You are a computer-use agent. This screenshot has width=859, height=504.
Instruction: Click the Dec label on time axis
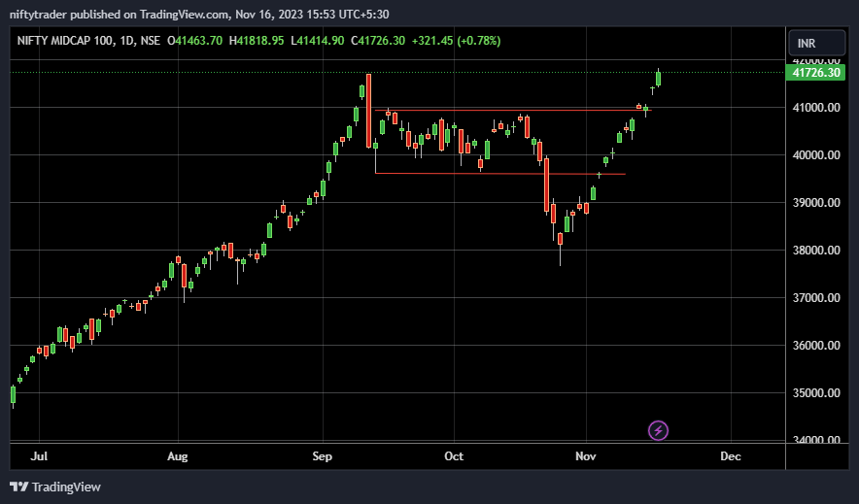click(731, 455)
